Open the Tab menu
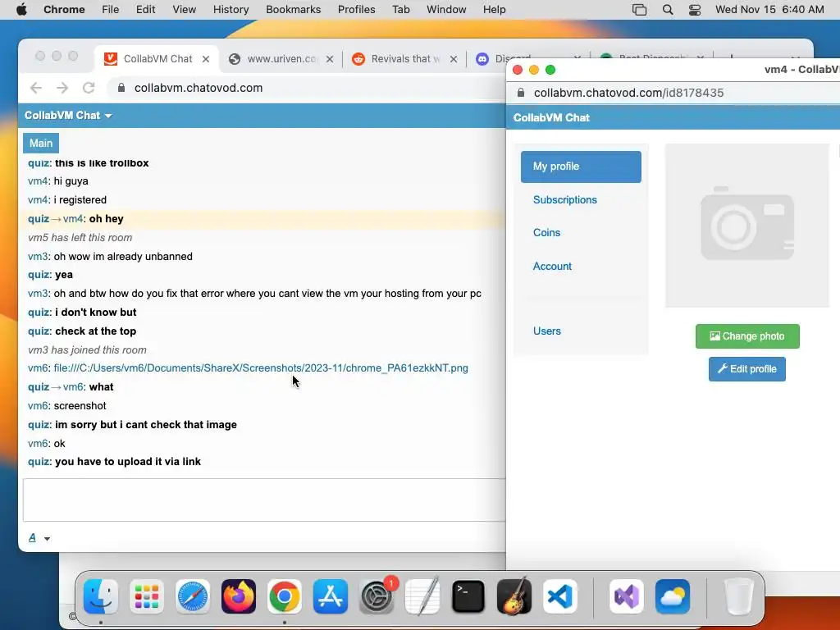Screen dimensions: 840x630 [x=400, y=9]
